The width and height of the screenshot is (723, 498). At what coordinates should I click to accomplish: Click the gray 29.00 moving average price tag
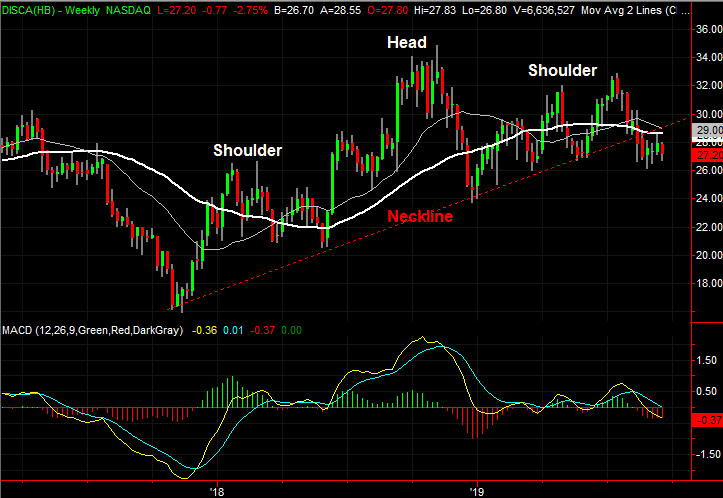pyautogui.click(x=708, y=130)
